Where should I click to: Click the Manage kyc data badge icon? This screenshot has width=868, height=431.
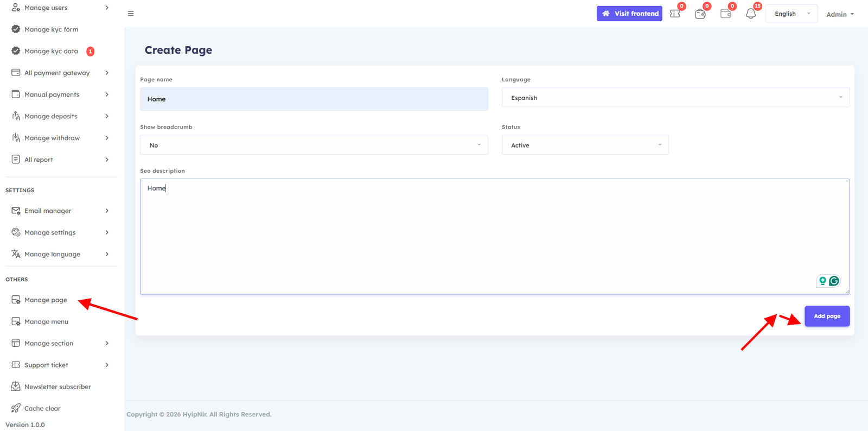tap(16, 51)
